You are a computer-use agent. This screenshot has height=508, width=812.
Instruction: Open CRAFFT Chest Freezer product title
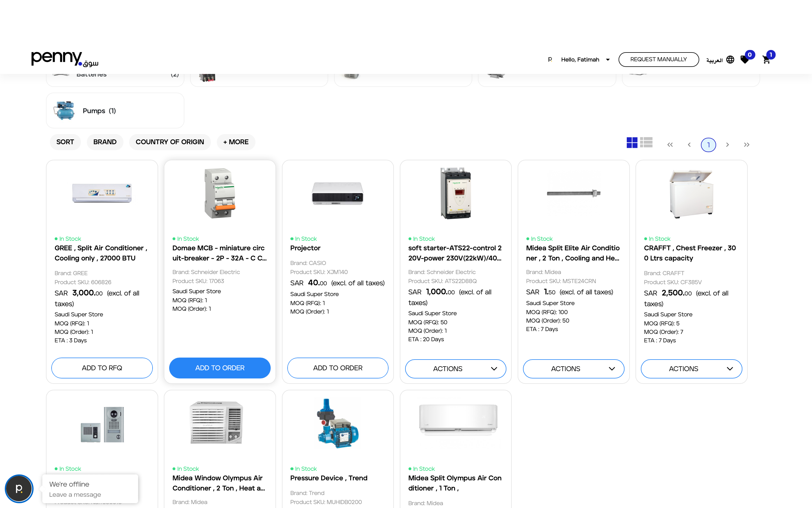point(690,253)
